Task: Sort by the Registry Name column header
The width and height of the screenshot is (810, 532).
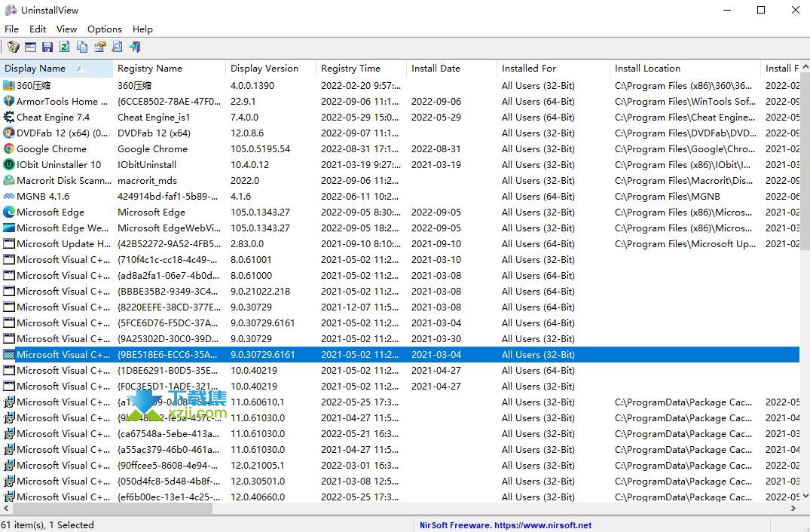Action: (170, 68)
